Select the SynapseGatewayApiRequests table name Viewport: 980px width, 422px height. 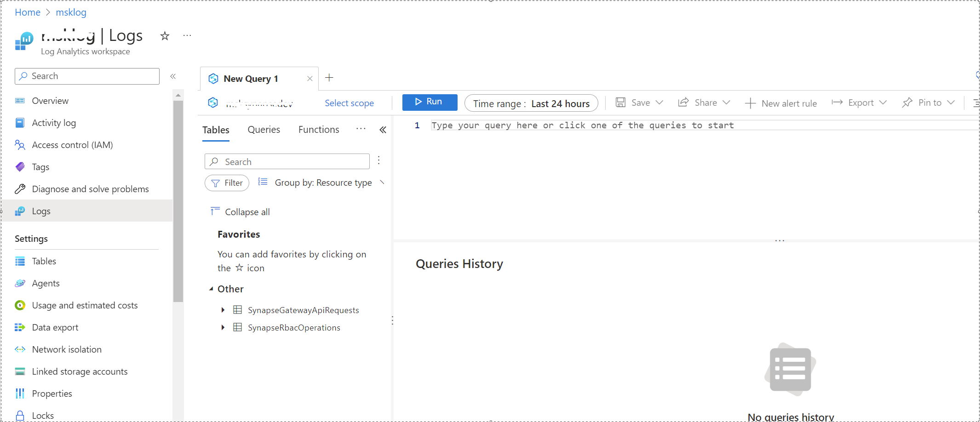pos(303,310)
